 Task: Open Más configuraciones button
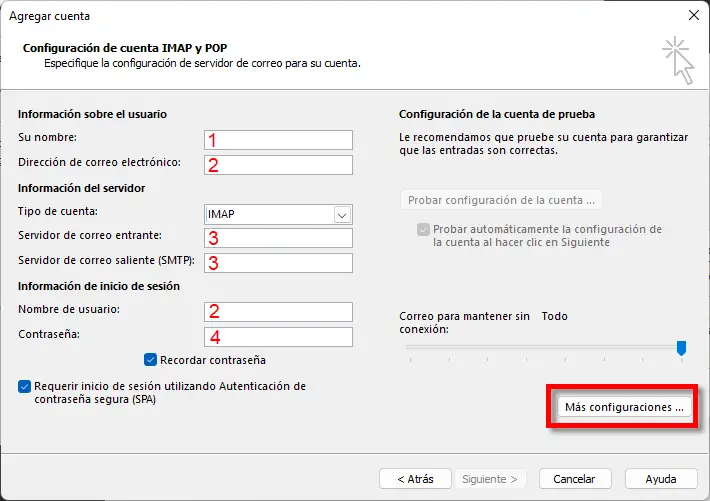pyautogui.click(x=624, y=407)
